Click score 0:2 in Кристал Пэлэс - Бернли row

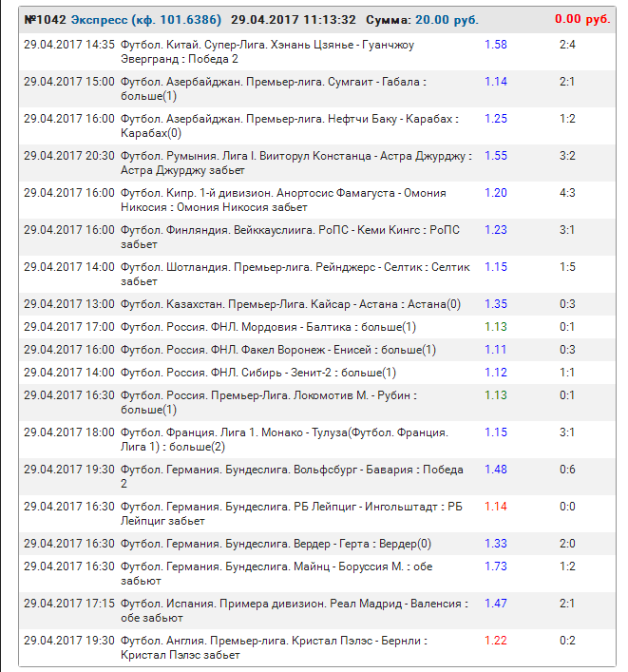(567, 641)
